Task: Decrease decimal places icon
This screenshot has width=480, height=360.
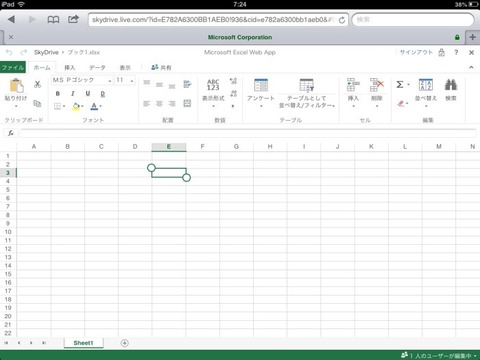Action: pos(233,94)
